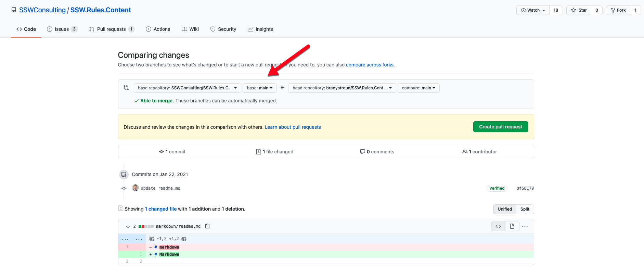Copy the markdown/readme.md file path

coord(207,226)
